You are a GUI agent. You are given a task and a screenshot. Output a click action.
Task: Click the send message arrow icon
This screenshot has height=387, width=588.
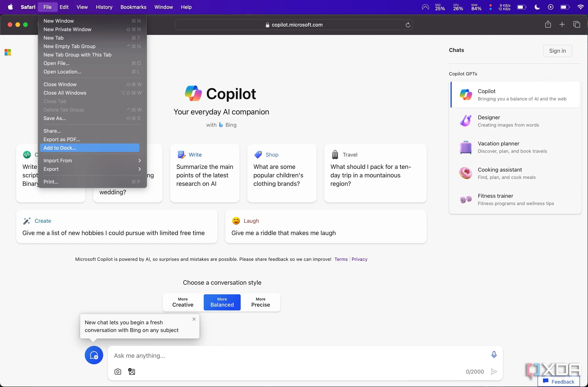(x=494, y=371)
